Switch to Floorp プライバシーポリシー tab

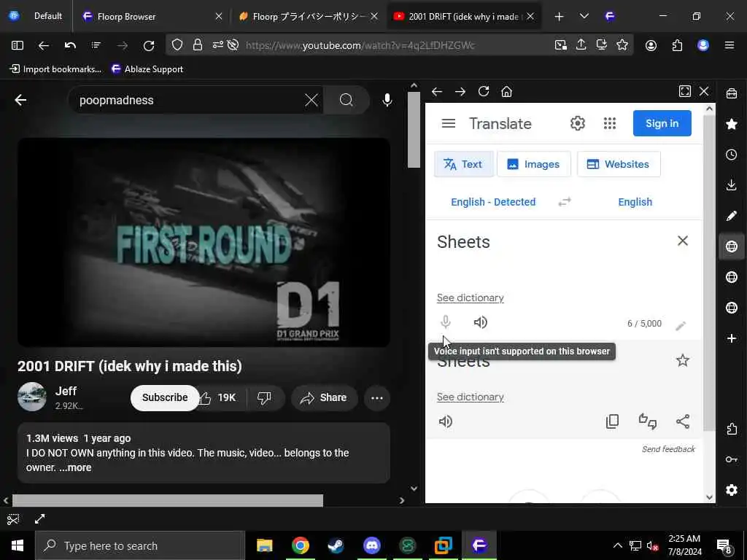309,17
